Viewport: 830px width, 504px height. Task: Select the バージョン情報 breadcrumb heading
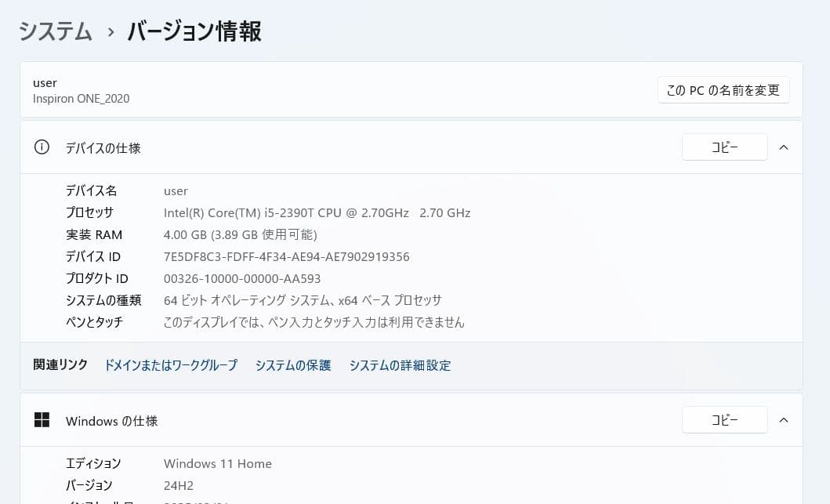193,32
